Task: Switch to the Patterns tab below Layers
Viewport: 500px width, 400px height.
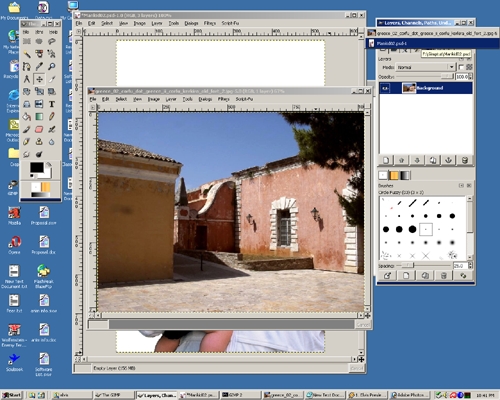Action: click(394, 175)
